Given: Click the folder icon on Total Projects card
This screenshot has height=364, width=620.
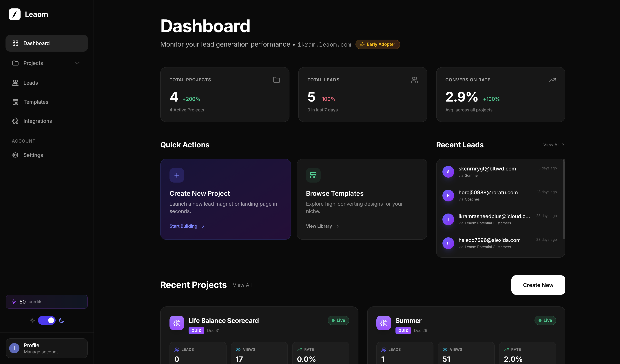Looking at the screenshot, I should (x=276, y=80).
